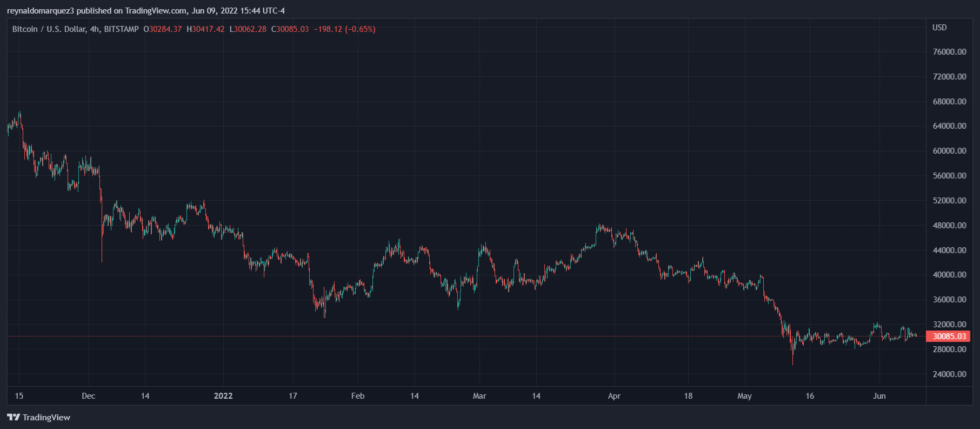980x429 pixels.
Task: Click the 15 label on time axis
Action: coord(19,396)
